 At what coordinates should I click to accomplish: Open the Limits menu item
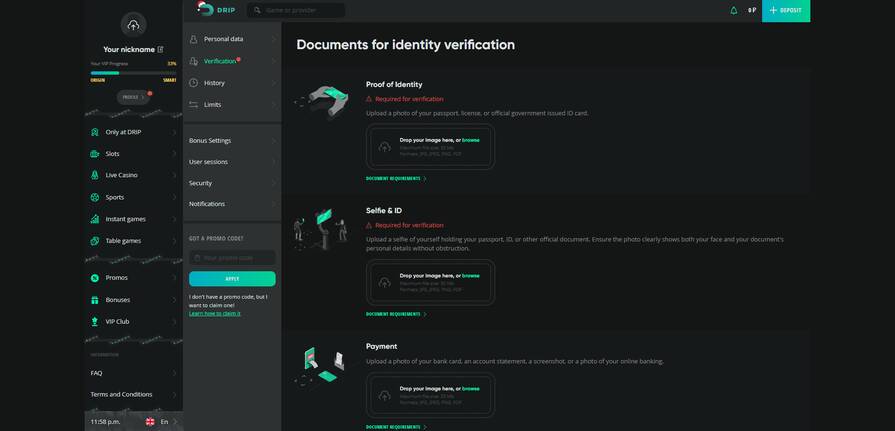tap(212, 105)
